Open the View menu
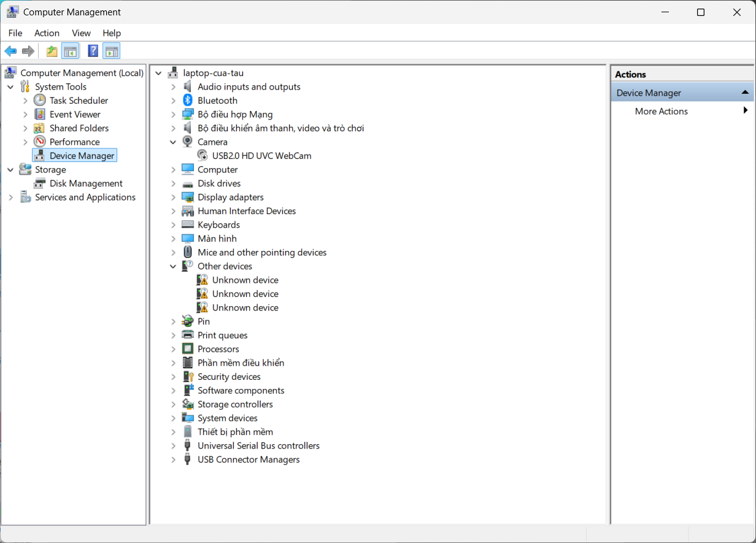The height and width of the screenshot is (543, 756). (81, 33)
